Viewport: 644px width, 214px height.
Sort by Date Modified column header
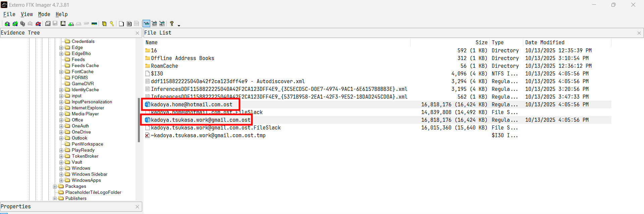tap(544, 43)
